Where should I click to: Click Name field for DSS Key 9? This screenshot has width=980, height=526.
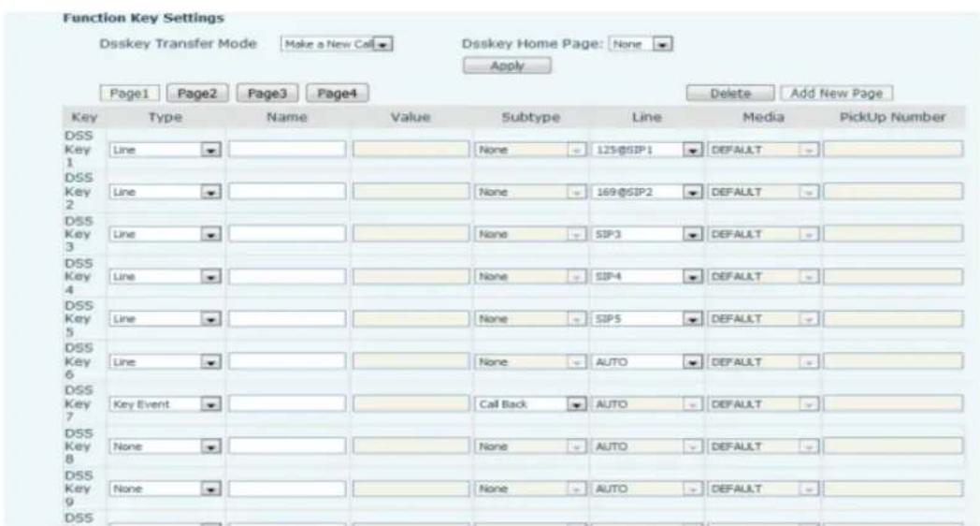click(x=287, y=488)
